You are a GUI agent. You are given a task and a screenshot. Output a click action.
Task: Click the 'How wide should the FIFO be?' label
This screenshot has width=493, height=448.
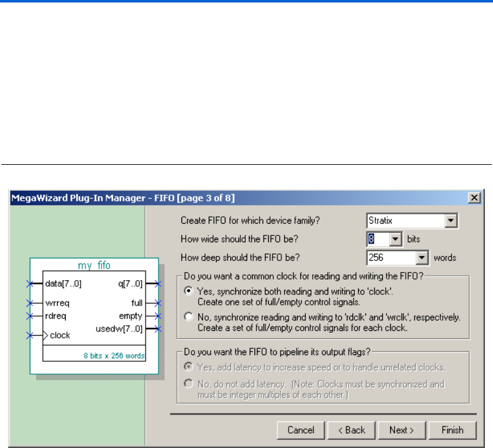click(239, 239)
